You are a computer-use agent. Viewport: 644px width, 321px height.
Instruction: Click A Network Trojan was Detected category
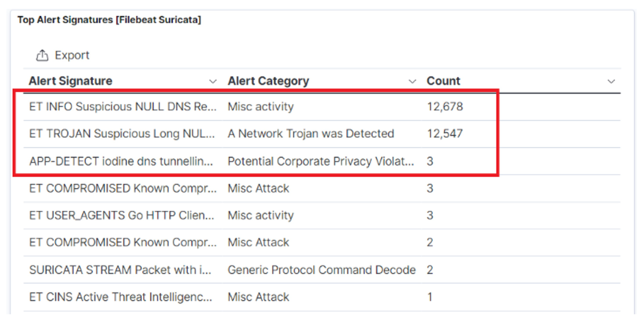[x=311, y=134]
